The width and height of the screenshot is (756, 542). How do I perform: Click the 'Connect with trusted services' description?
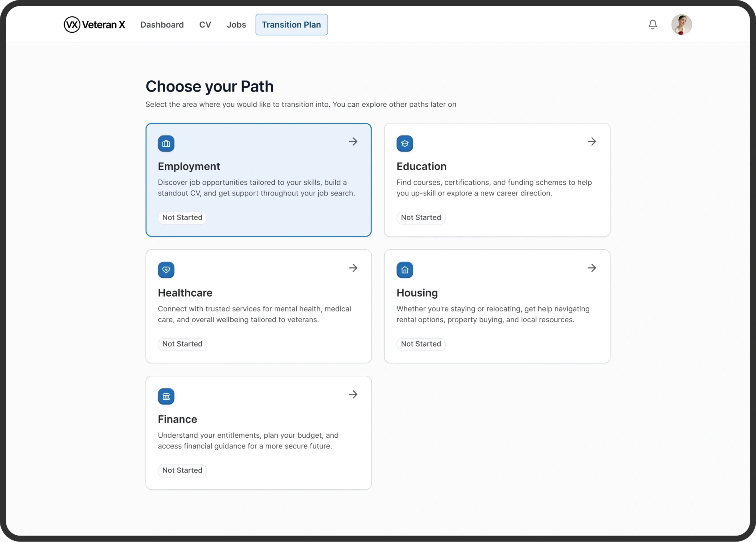pos(254,314)
